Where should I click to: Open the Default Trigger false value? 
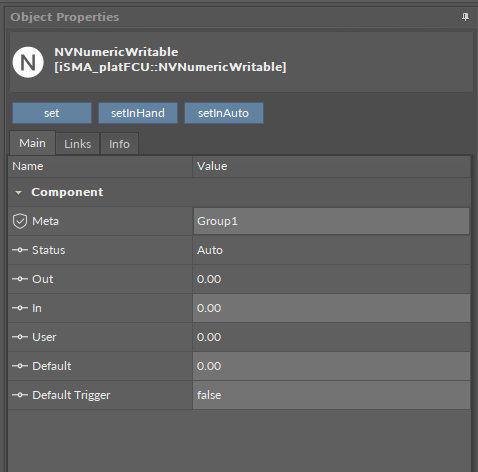331,395
